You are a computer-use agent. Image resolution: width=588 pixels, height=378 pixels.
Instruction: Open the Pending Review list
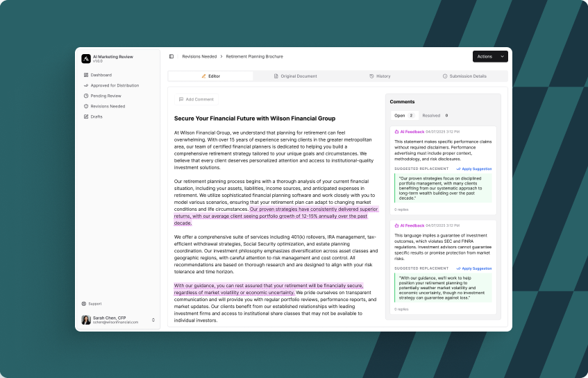tap(106, 96)
